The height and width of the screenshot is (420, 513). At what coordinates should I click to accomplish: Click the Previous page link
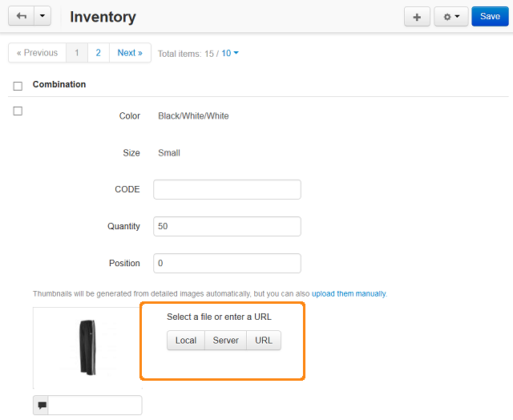click(38, 53)
